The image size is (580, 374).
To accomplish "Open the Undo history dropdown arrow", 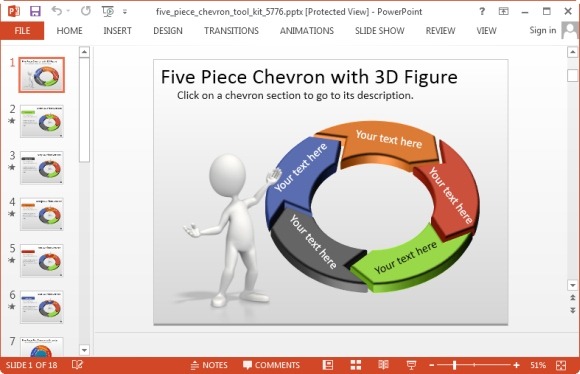I will [x=68, y=11].
